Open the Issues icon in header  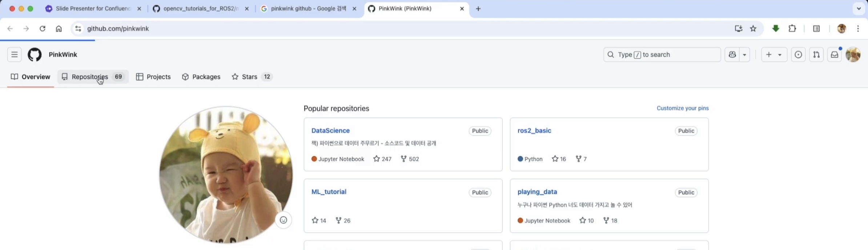click(x=798, y=55)
